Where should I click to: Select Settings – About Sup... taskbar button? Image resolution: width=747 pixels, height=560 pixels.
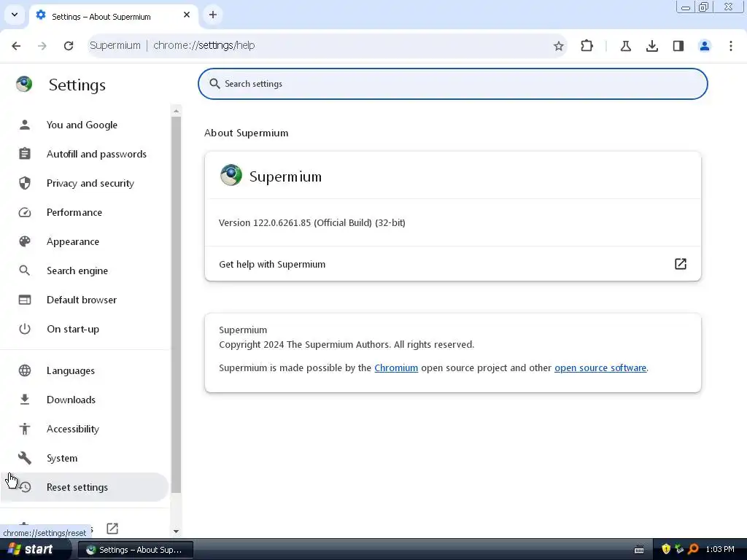point(136,550)
